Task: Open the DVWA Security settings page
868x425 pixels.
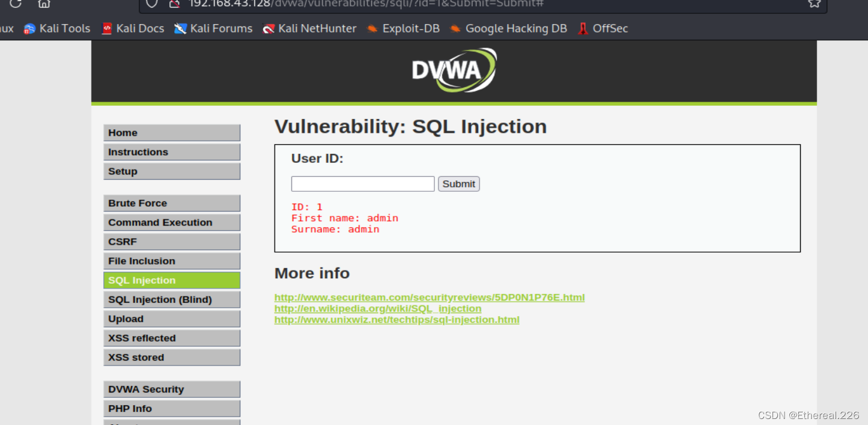Action: click(x=172, y=389)
